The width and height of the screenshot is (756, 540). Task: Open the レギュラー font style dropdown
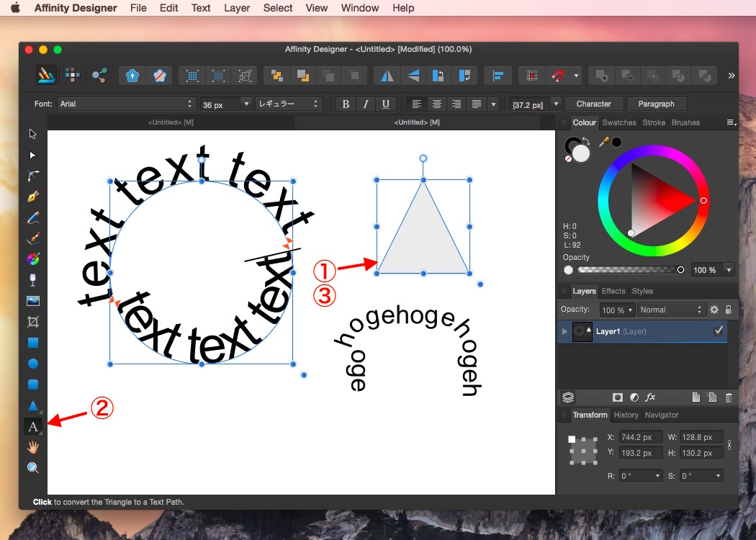289,104
